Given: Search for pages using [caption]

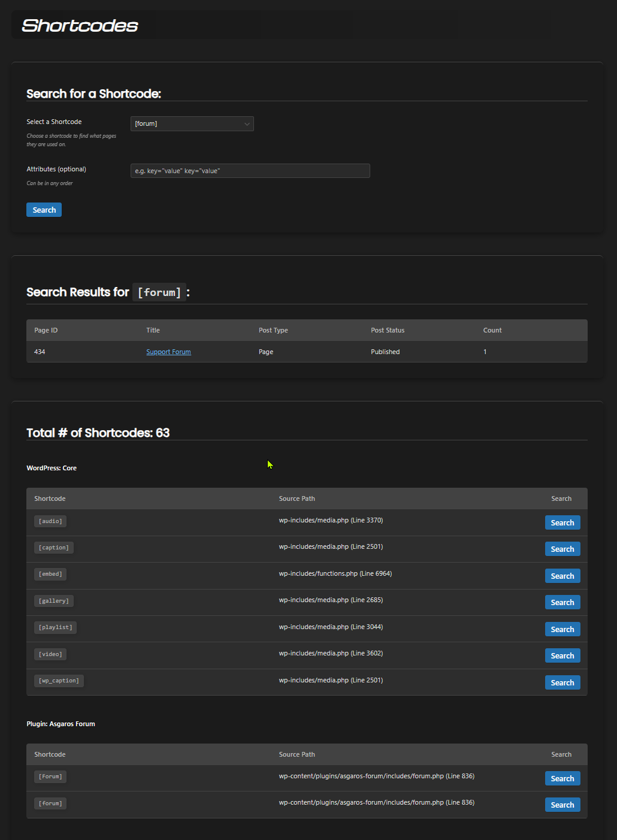Looking at the screenshot, I should pos(562,548).
